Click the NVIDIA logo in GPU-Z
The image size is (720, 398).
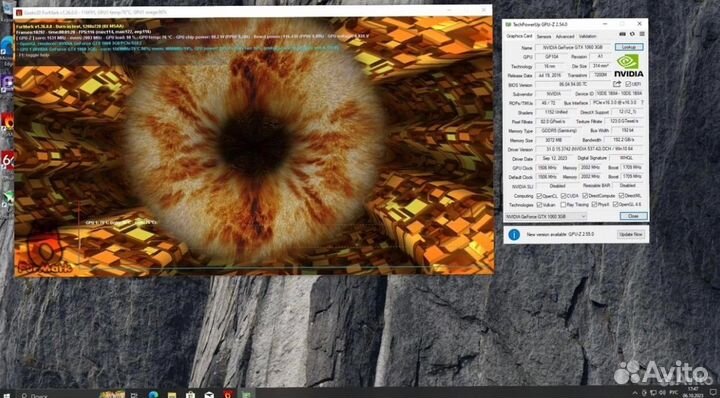click(x=629, y=66)
